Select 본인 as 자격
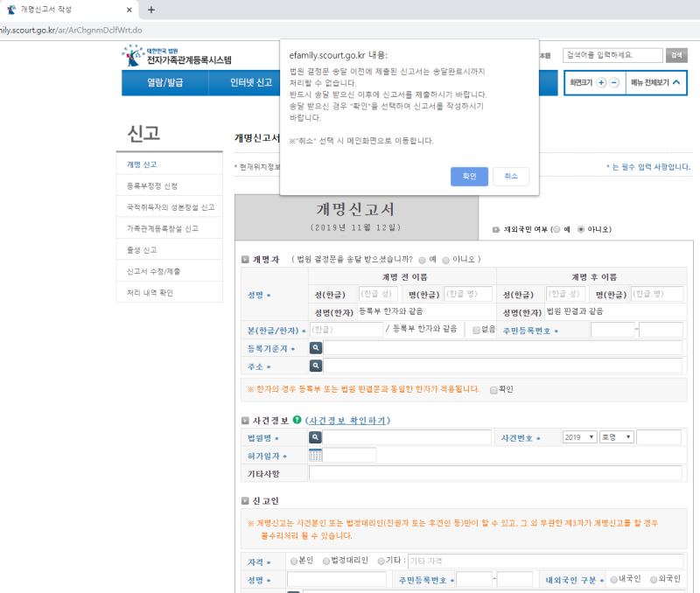The image size is (700, 593). pos(294,561)
